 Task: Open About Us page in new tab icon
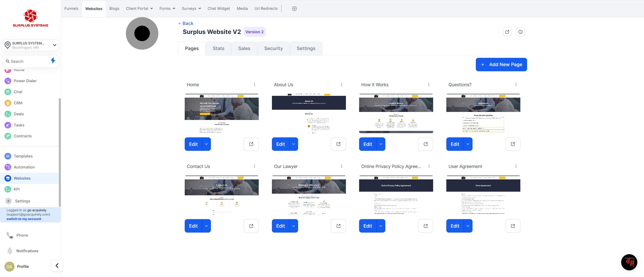coord(338,144)
